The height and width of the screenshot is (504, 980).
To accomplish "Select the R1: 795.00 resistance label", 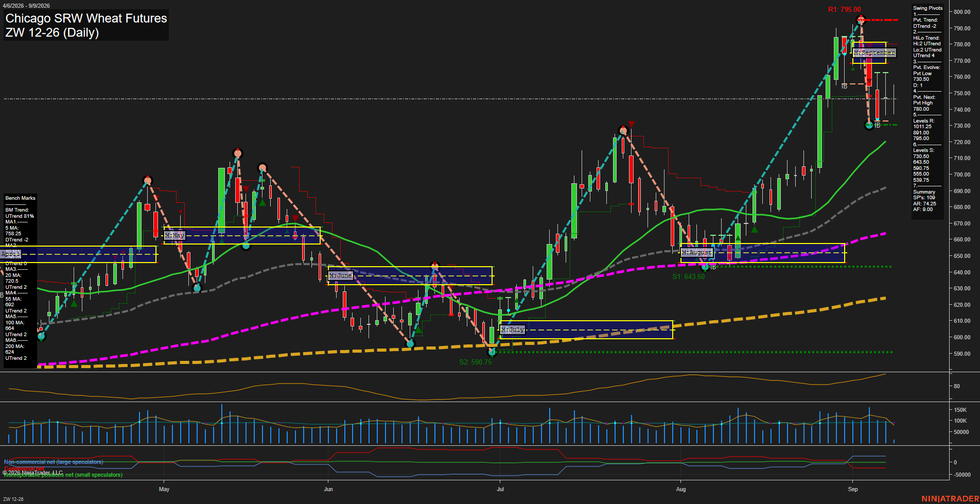I will [x=844, y=9].
